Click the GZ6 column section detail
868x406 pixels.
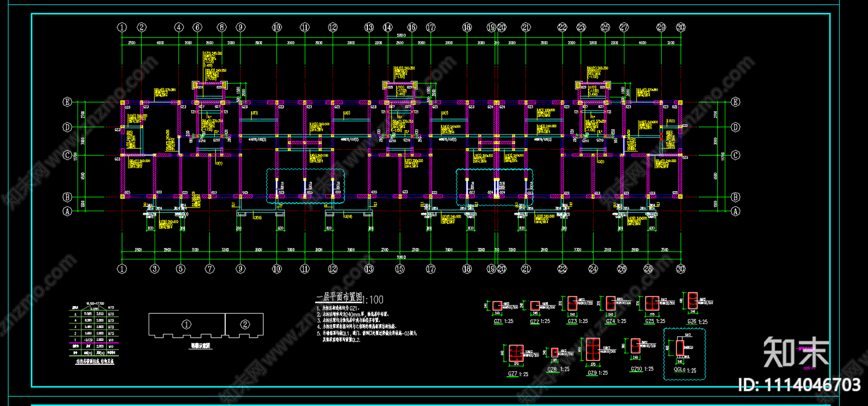tap(692, 301)
